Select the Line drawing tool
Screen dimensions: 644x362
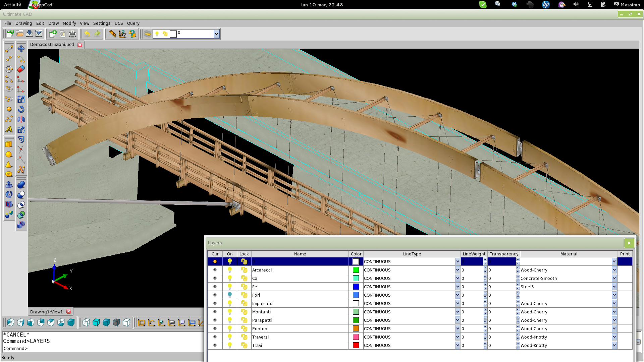(x=9, y=49)
